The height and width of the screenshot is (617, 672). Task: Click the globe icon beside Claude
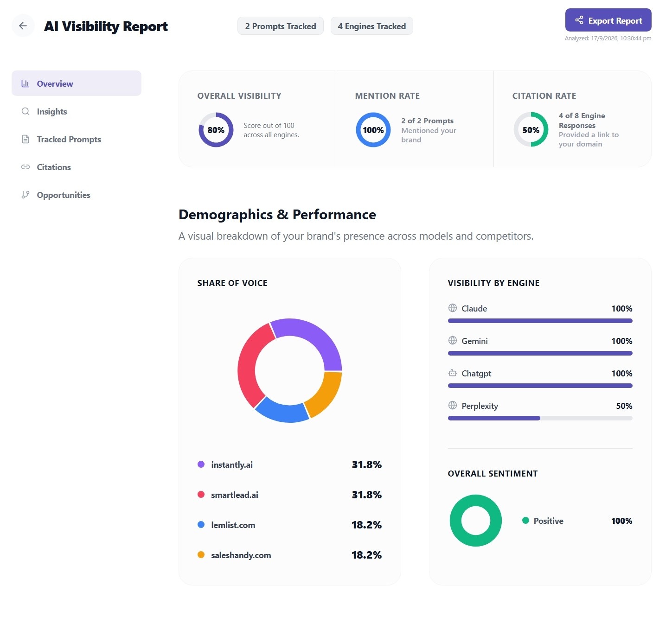coord(453,308)
